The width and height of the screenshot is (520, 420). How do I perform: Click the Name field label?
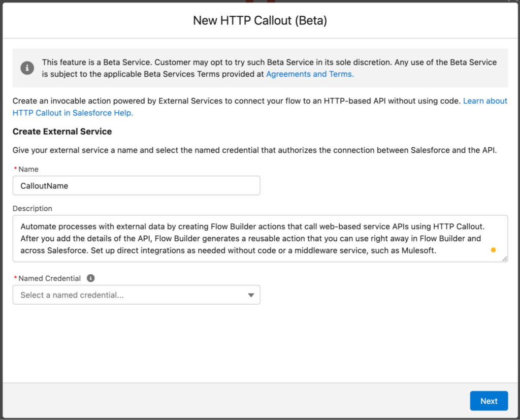28,169
